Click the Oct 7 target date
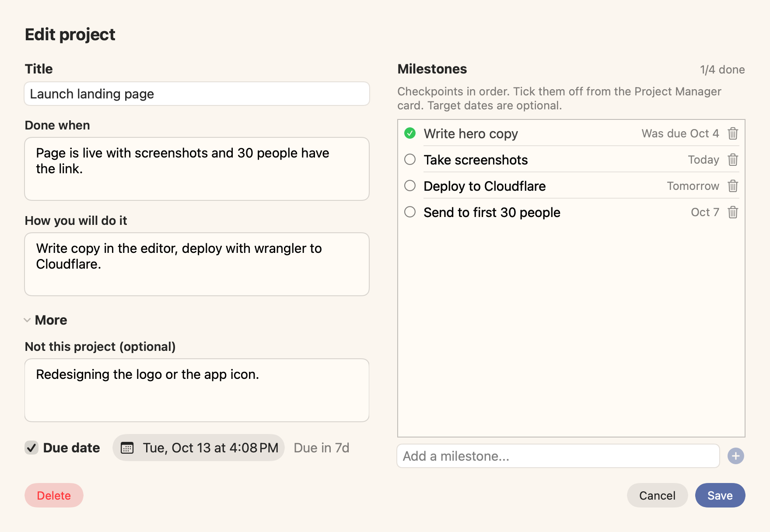The height and width of the screenshot is (532, 770). click(705, 212)
